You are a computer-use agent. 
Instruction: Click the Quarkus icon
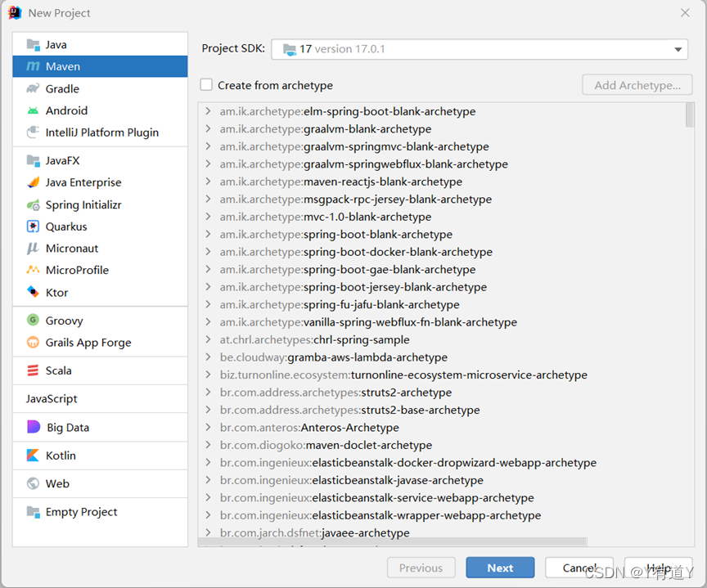(x=33, y=227)
